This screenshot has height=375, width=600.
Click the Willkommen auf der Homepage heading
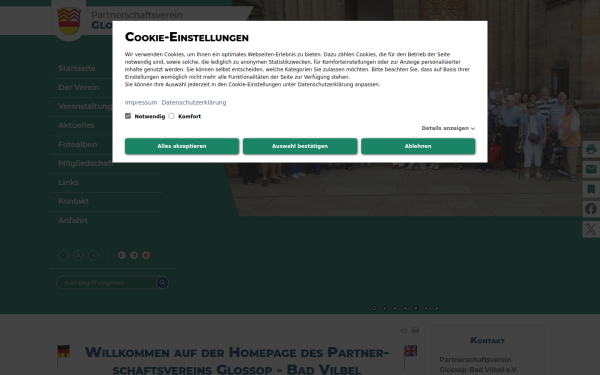coord(237,360)
